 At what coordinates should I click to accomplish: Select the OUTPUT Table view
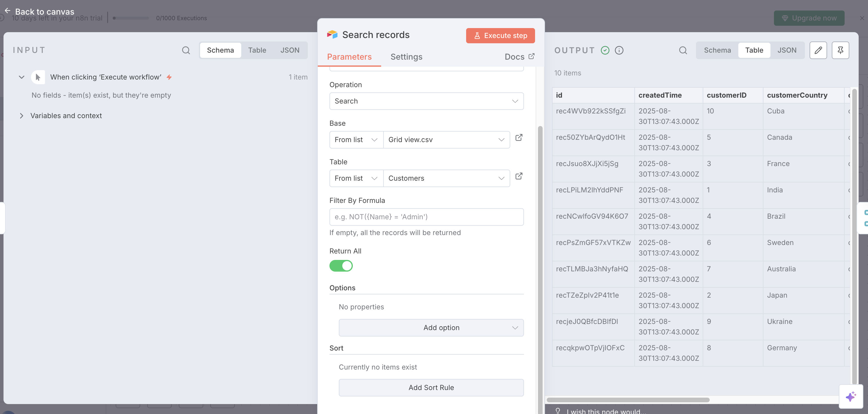pos(754,50)
